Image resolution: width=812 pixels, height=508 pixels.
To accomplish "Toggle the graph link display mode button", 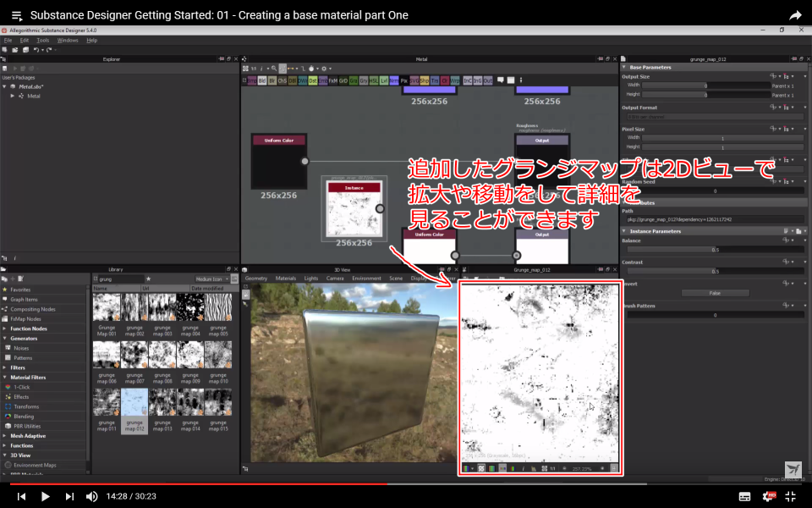I will 290,69.
